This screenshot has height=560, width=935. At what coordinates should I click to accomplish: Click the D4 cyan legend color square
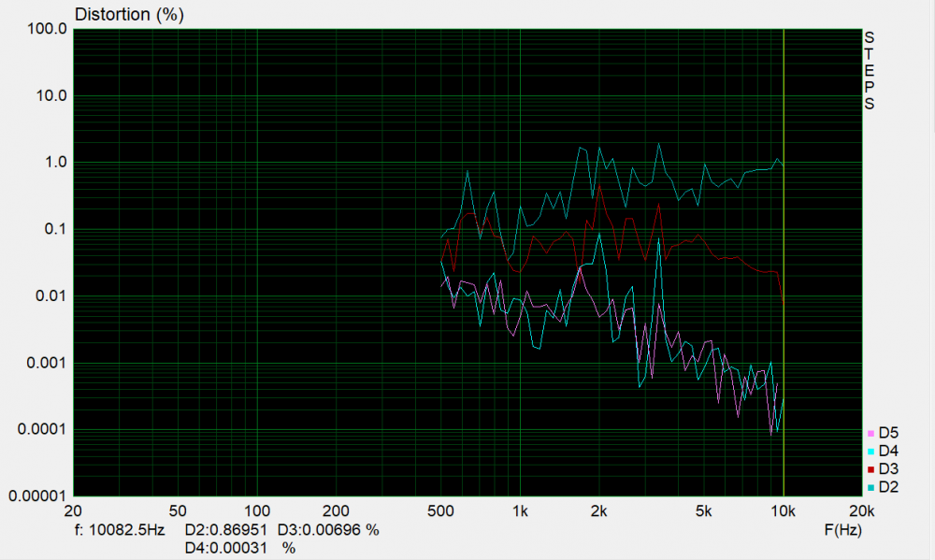(x=871, y=452)
